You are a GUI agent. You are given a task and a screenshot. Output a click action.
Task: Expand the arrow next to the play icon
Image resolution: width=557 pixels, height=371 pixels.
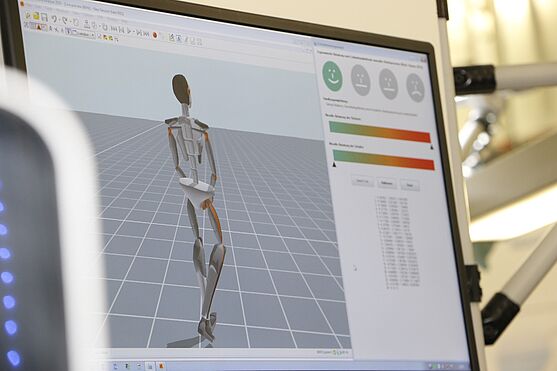point(134,32)
